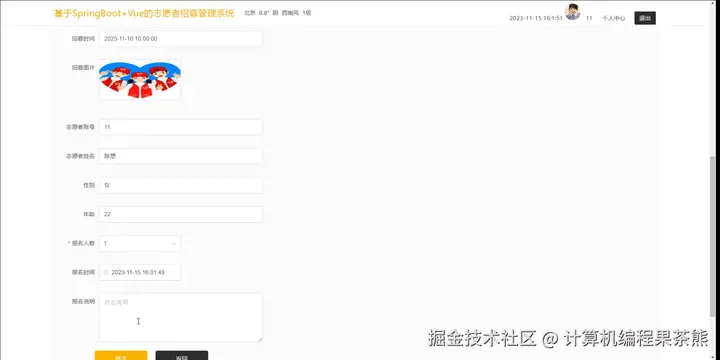720x360 pixels.
Task: Click the scroll-up arrow of the page scrollbar
Action: (x=713, y=3)
